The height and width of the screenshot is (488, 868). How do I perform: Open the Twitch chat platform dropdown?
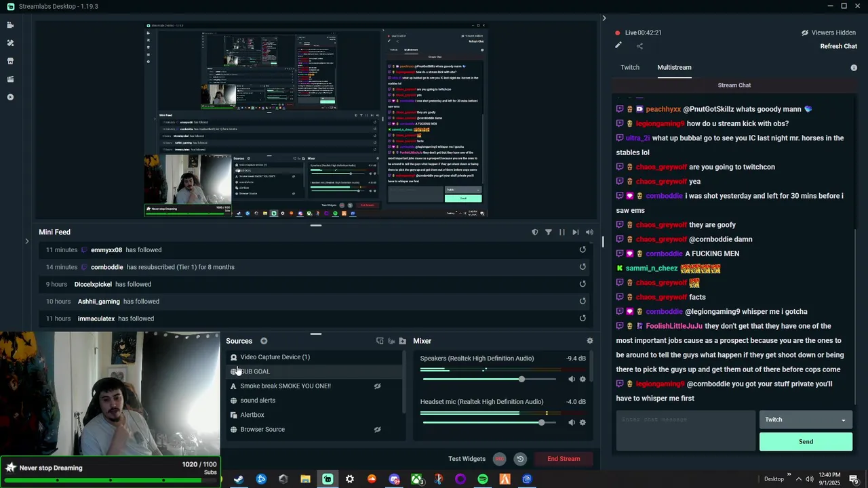click(806, 420)
